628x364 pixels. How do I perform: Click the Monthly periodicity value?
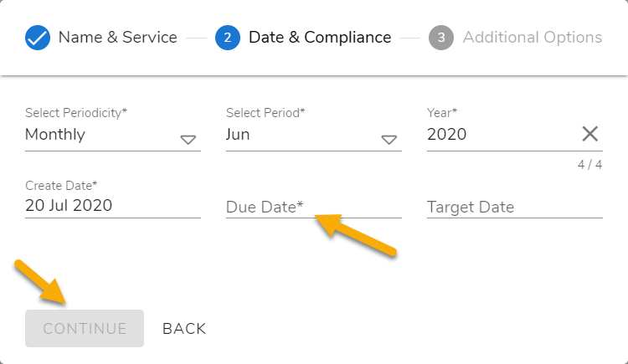coord(55,134)
